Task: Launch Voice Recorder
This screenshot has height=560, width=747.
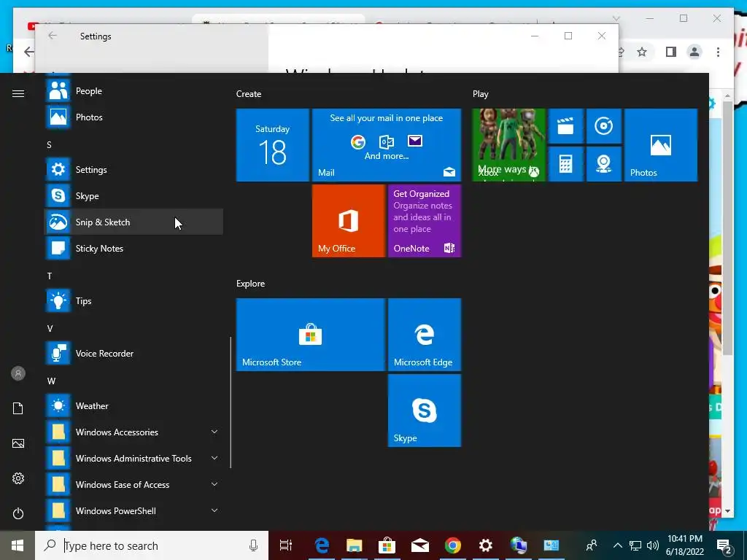Action: click(x=133, y=354)
